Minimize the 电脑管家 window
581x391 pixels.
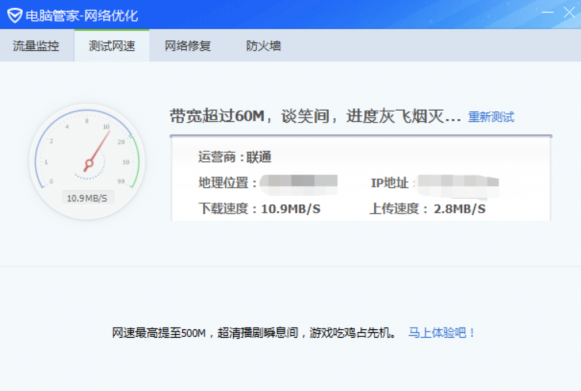point(548,13)
